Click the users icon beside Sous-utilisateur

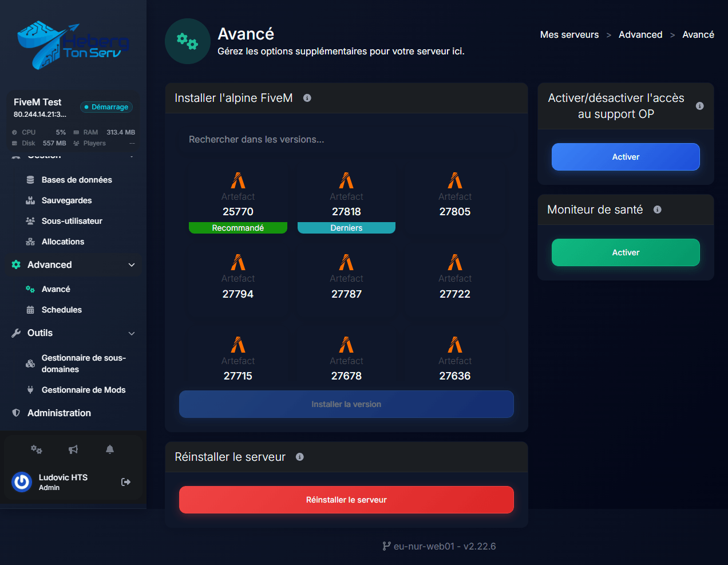[x=30, y=221]
